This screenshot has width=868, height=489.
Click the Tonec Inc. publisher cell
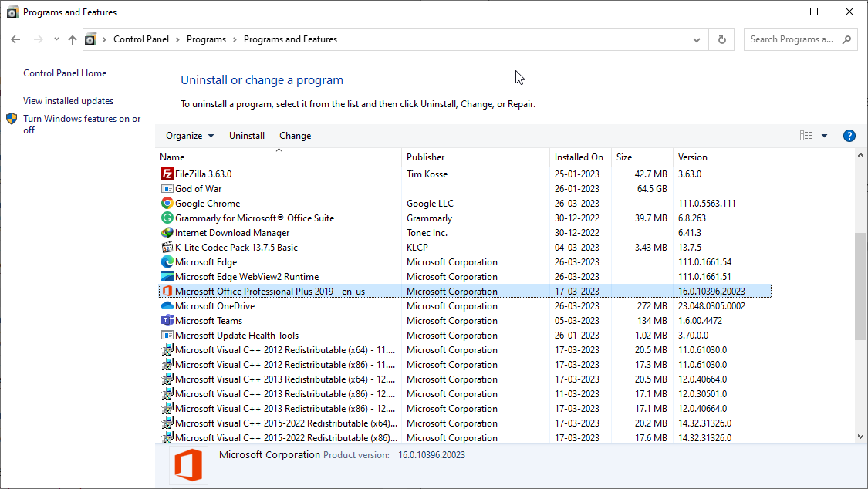[x=427, y=233]
